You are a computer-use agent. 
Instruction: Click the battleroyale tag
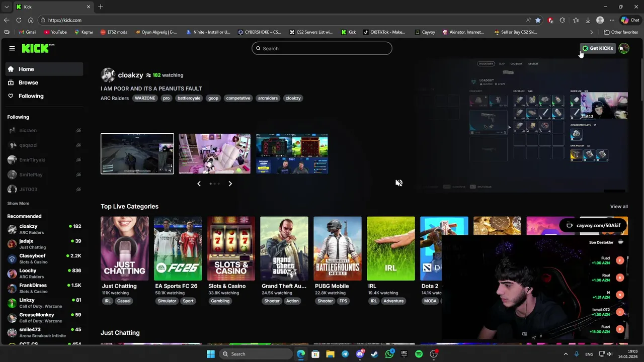click(189, 98)
